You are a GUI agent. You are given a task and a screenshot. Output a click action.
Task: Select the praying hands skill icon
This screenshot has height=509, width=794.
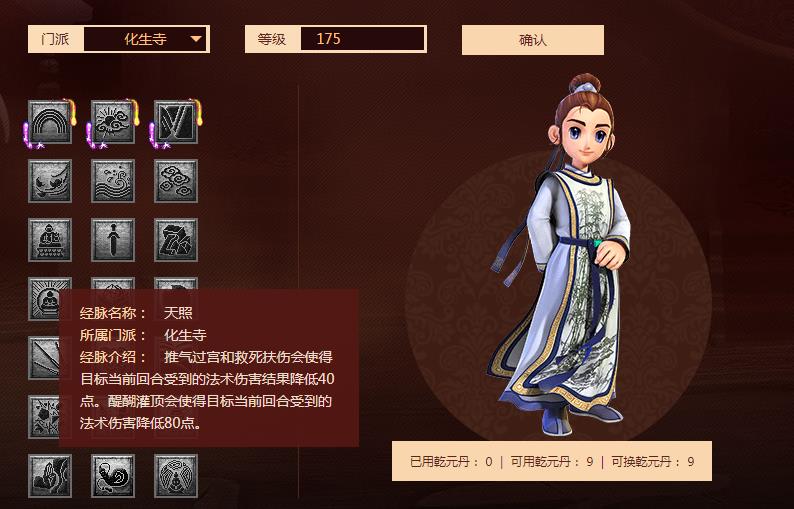50,476
